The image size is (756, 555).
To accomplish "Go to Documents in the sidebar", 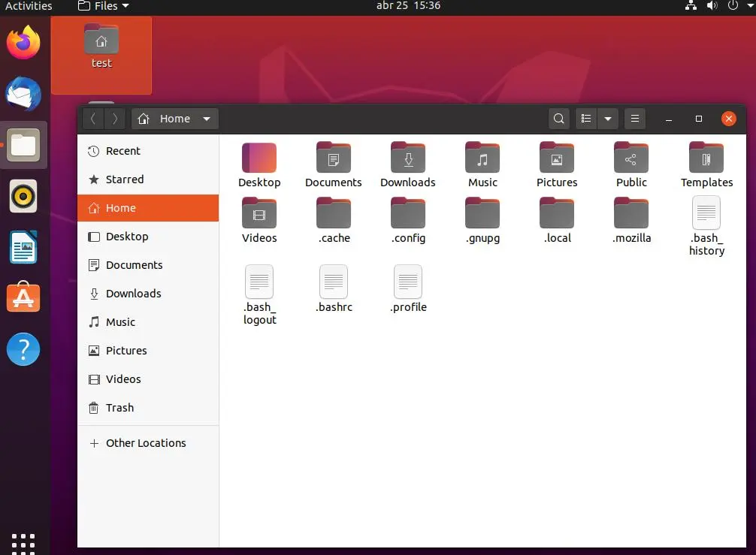I will [148, 264].
